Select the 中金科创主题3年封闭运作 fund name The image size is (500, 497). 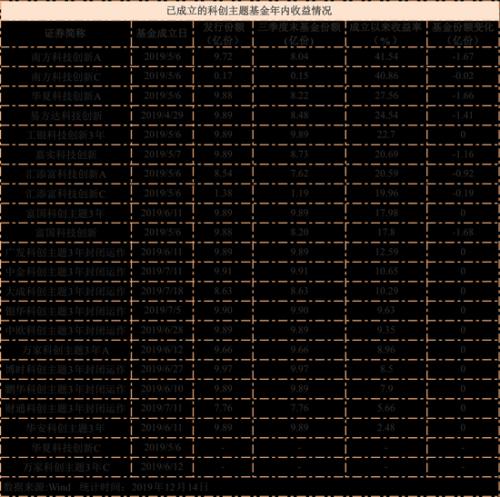[66, 272]
